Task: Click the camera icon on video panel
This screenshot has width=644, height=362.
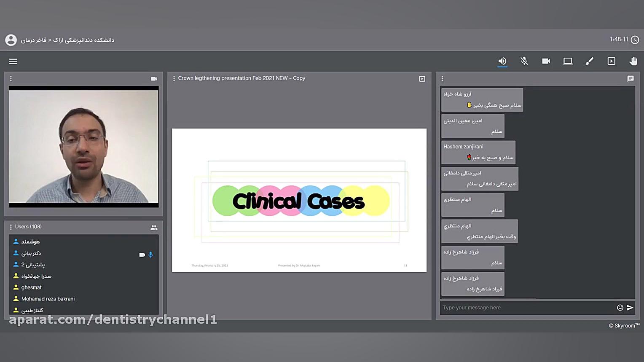Action: (x=154, y=79)
